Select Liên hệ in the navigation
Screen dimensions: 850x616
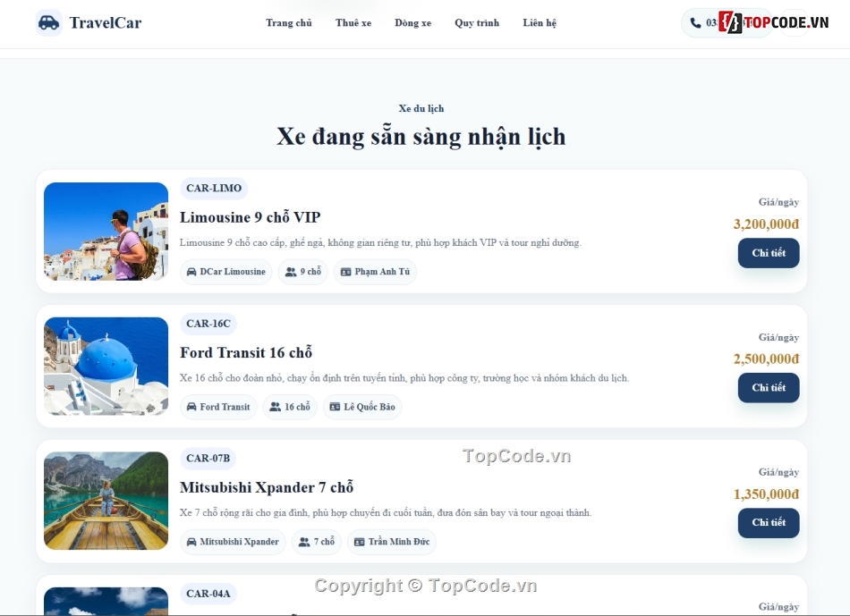(540, 22)
